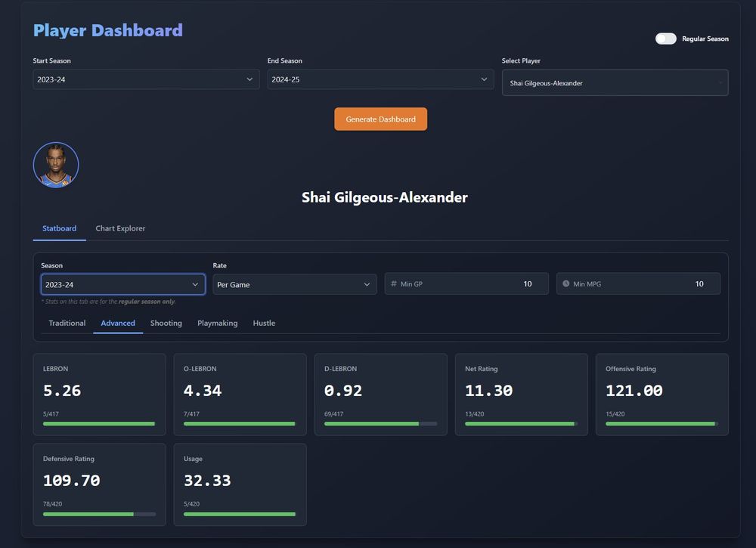Click the Net Rating rank progress bar
This screenshot has width=756, height=548.
point(521,423)
